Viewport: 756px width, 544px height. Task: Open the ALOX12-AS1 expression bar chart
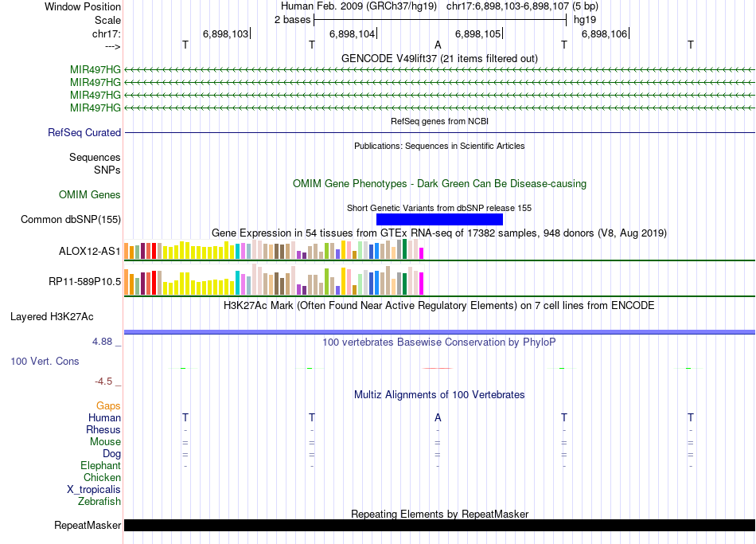point(274,249)
